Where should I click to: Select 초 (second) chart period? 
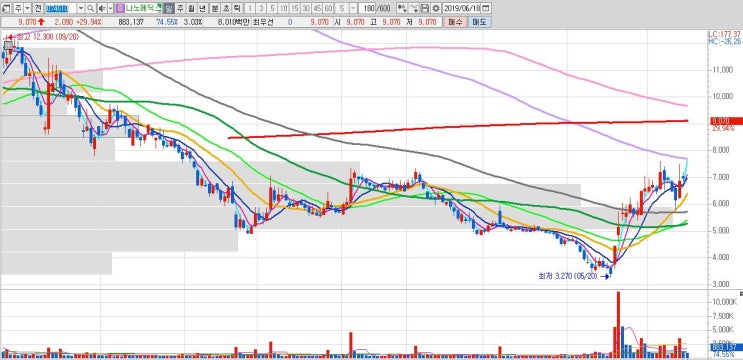(x=226, y=9)
